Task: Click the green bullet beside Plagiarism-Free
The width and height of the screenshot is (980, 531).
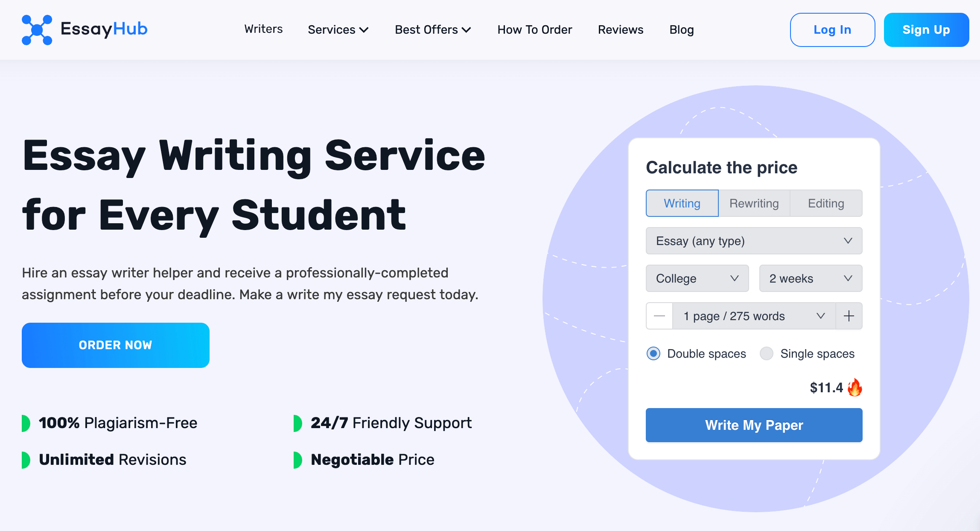Action: (x=26, y=423)
